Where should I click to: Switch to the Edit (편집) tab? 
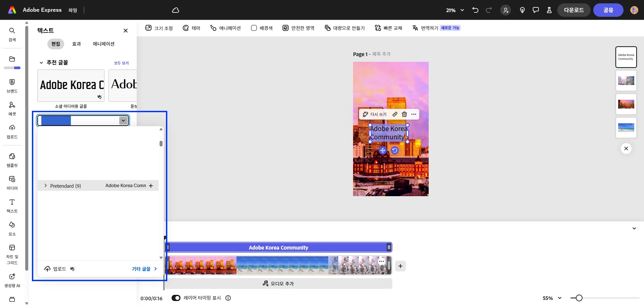[x=56, y=44]
